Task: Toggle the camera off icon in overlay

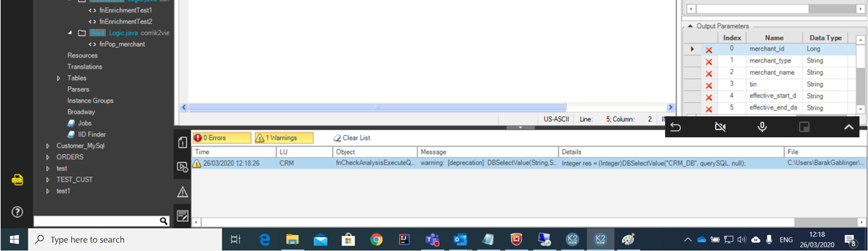Action: point(720,127)
